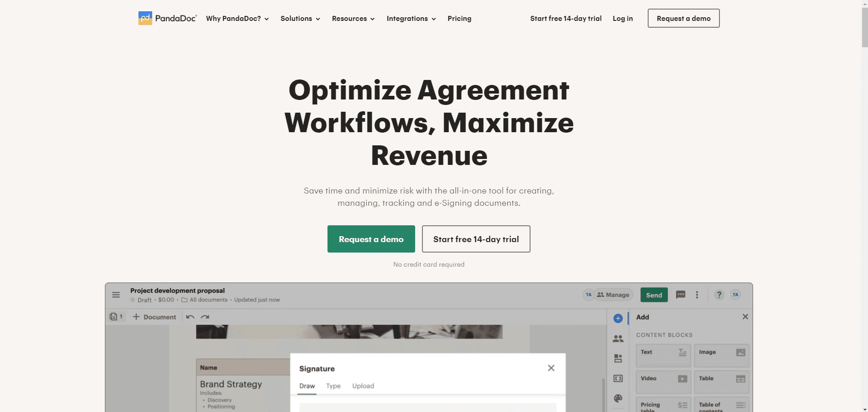Click the Draft status label

point(144,300)
